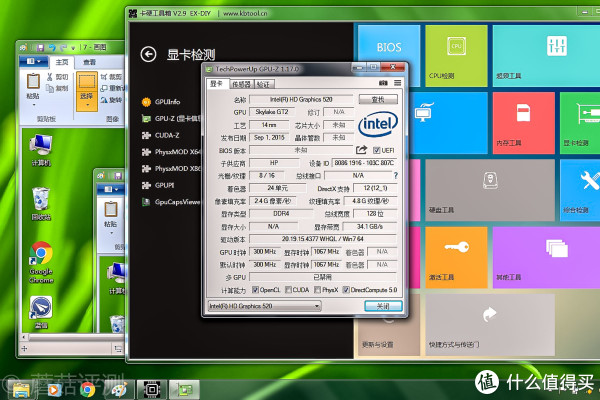Open the blue tile with the monitor icon

(x=448, y=123)
